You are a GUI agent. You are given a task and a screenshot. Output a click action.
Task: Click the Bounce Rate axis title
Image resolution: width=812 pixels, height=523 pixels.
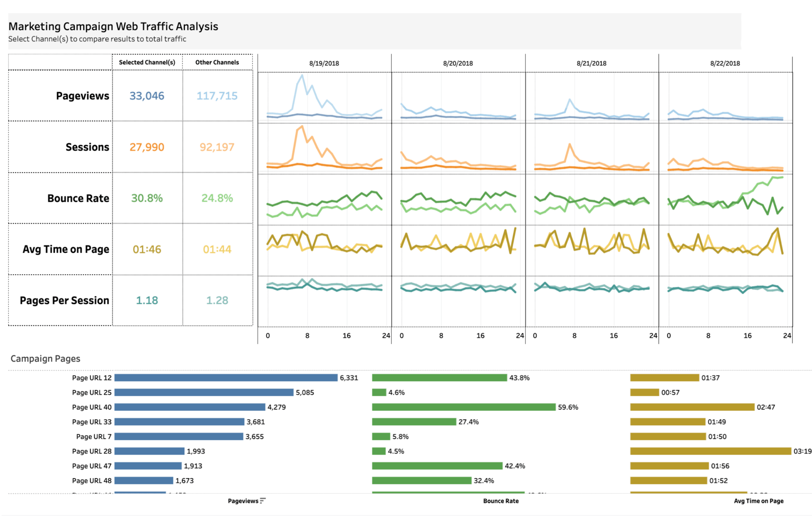501,501
